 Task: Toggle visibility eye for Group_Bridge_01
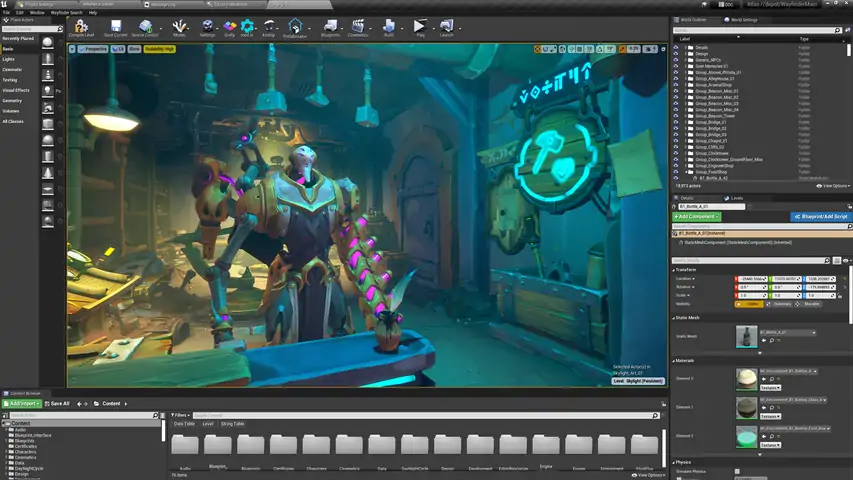(675, 122)
